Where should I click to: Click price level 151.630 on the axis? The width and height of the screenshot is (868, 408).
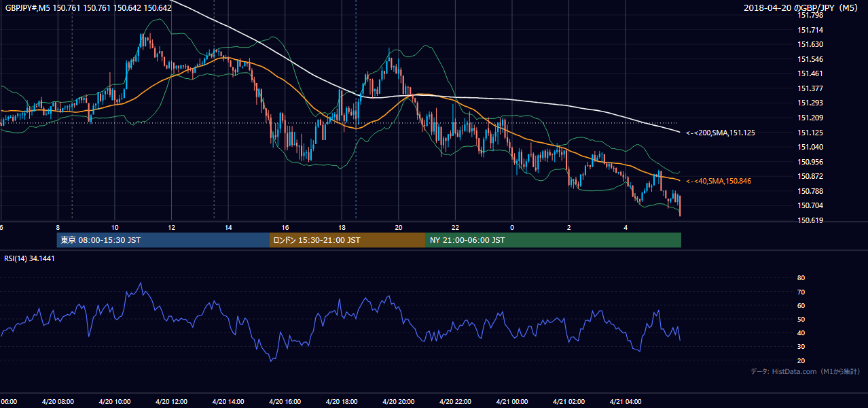(x=810, y=44)
